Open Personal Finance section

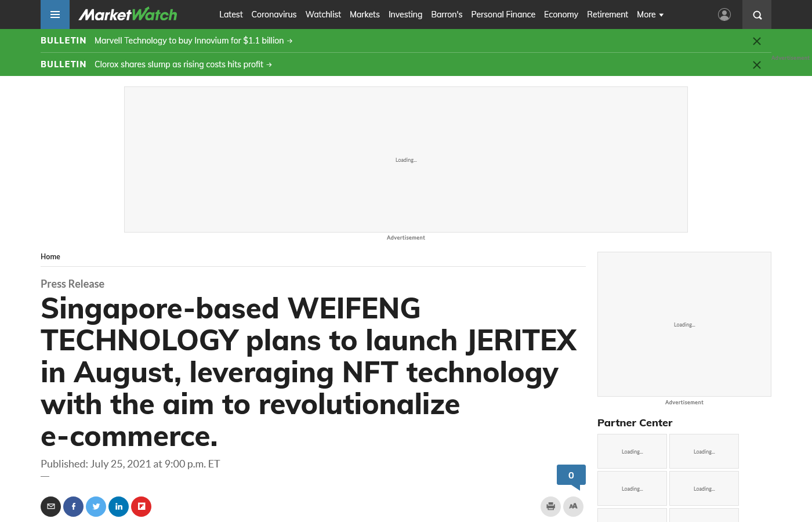(503, 14)
